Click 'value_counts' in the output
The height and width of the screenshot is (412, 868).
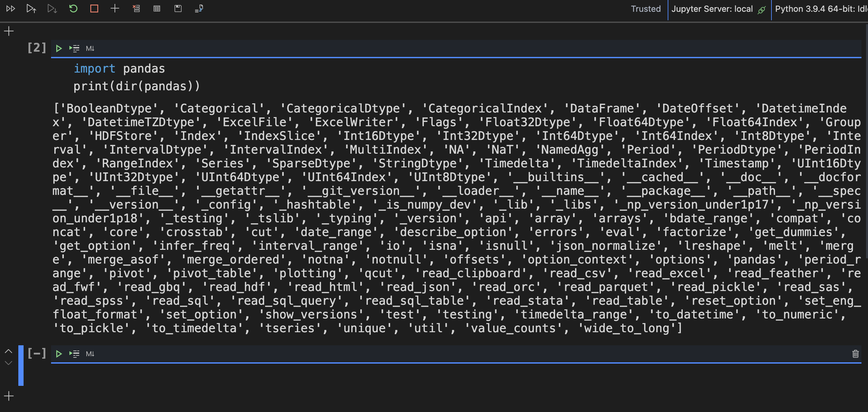coord(514,328)
